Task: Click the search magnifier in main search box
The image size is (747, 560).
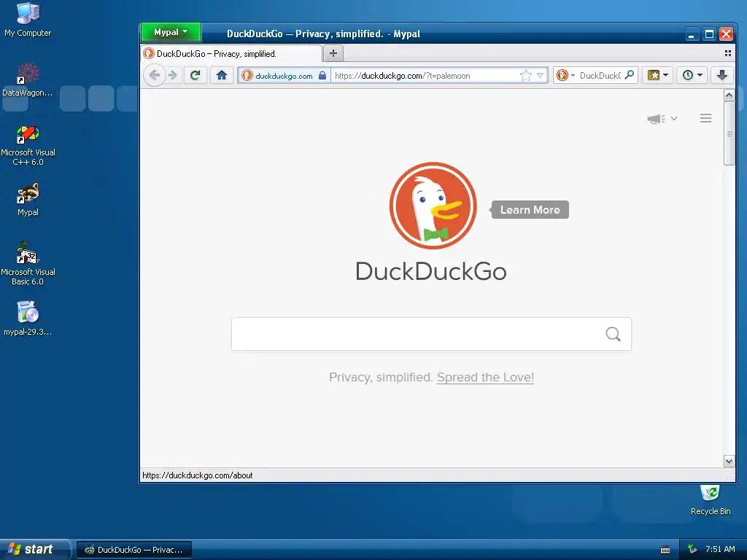Action: 613,334
